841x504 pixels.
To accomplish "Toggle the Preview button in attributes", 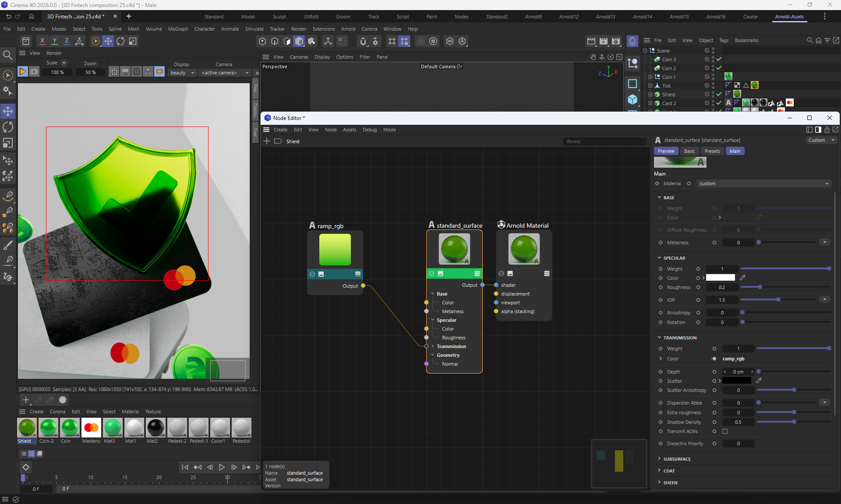I will [x=666, y=151].
